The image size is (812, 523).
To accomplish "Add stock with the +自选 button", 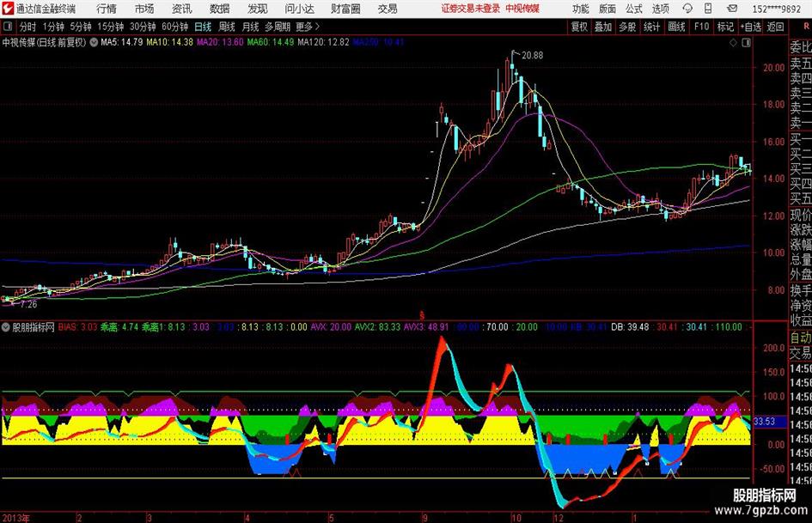I will [x=751, y=27].
